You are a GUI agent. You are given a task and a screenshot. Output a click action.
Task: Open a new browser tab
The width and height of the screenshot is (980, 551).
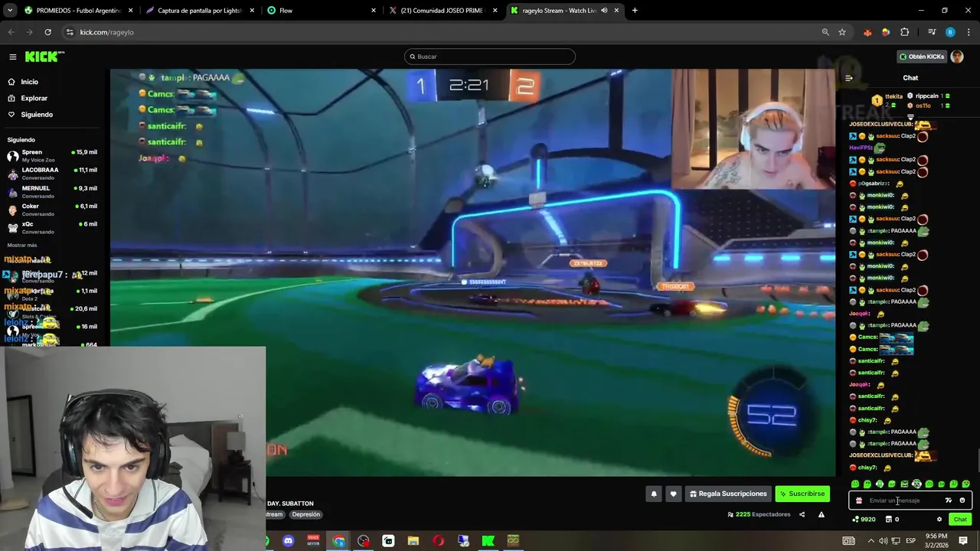click(x=635, y=11)
